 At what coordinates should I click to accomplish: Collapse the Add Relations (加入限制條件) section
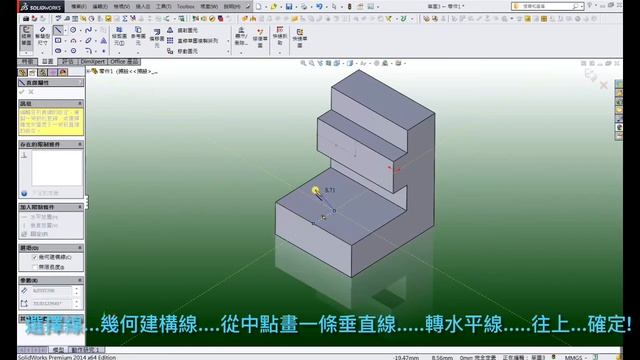[x=80, y=207]
